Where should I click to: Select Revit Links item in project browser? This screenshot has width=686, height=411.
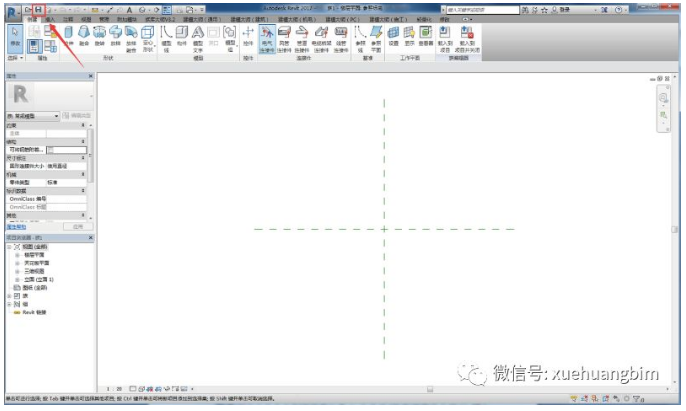tap(34, 312)
